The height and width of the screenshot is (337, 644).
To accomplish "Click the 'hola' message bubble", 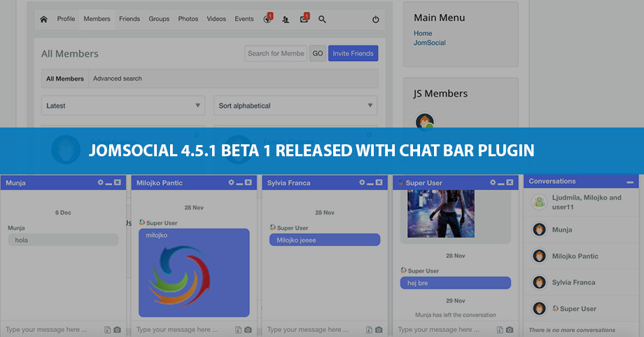I will 63,240.
